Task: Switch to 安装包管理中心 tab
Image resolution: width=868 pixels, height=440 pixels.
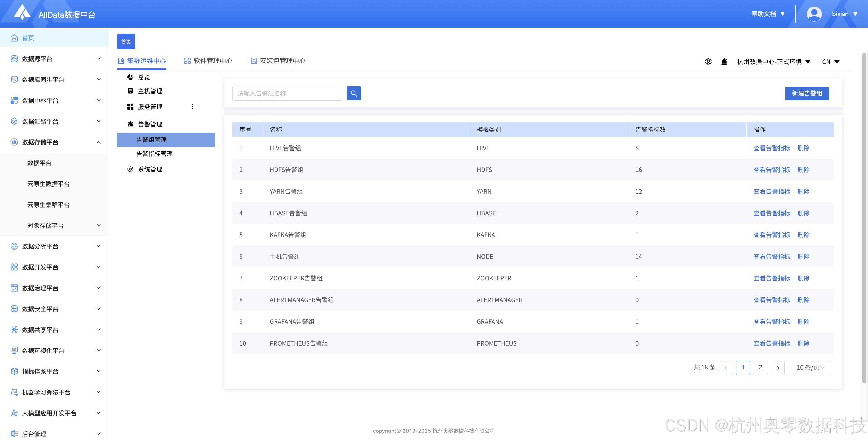Action: [x=278, y=61]
